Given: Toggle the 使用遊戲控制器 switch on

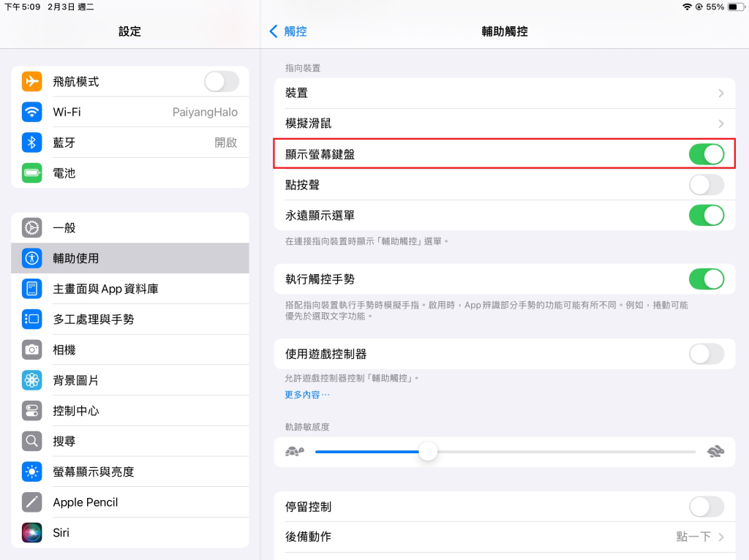Looking at the screenshot, I should pyautogui.click(x=706, y=354).
